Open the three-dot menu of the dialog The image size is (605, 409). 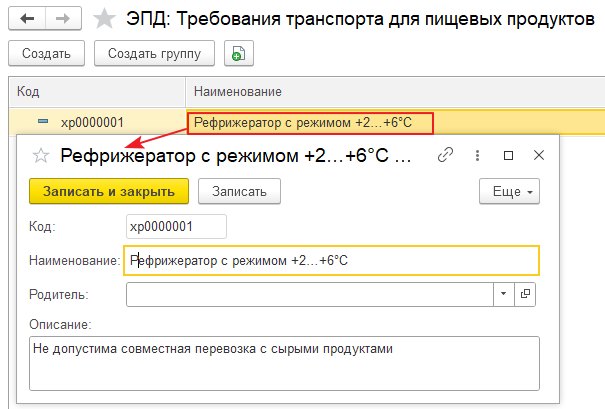477,155
